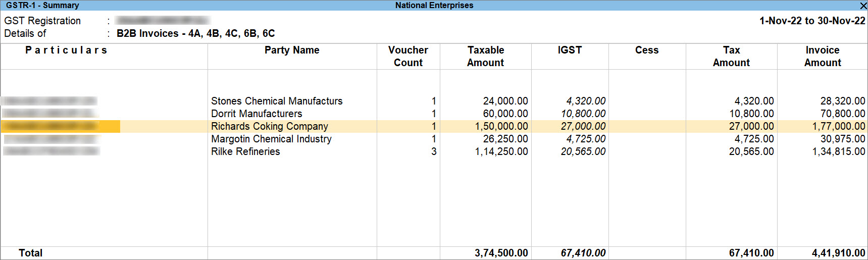This screenshot has width=868, height=260.
Task: Click Total row label
Action: coord(30,253)
